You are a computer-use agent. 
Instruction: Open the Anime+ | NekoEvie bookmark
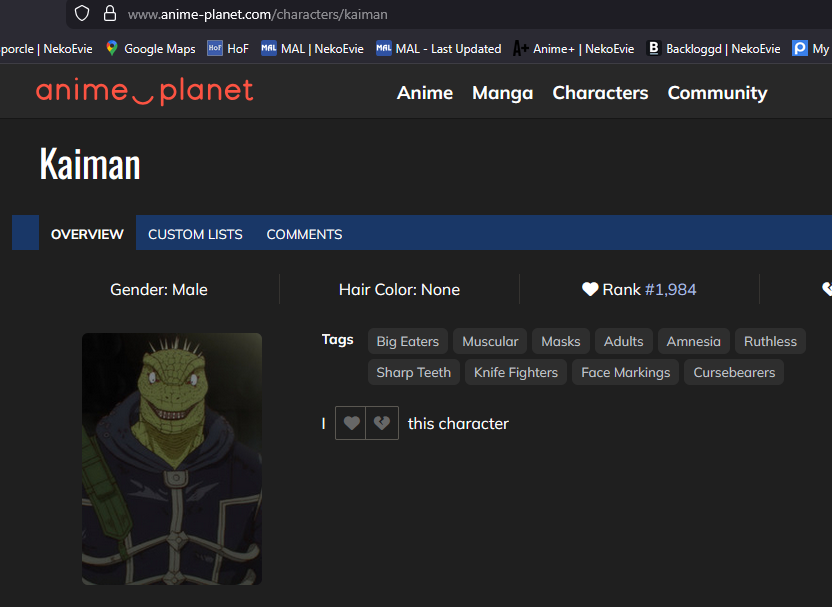click(574, 49)
